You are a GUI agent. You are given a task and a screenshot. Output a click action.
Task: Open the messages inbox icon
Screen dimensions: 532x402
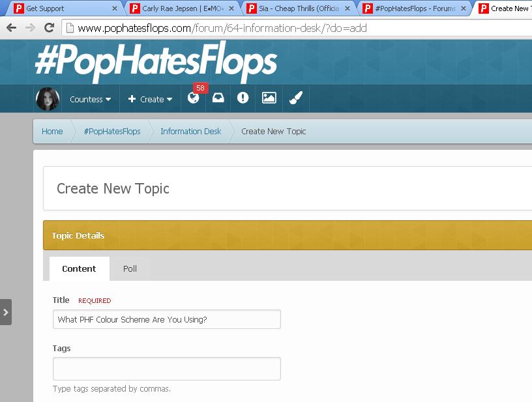tap(218, 98)
